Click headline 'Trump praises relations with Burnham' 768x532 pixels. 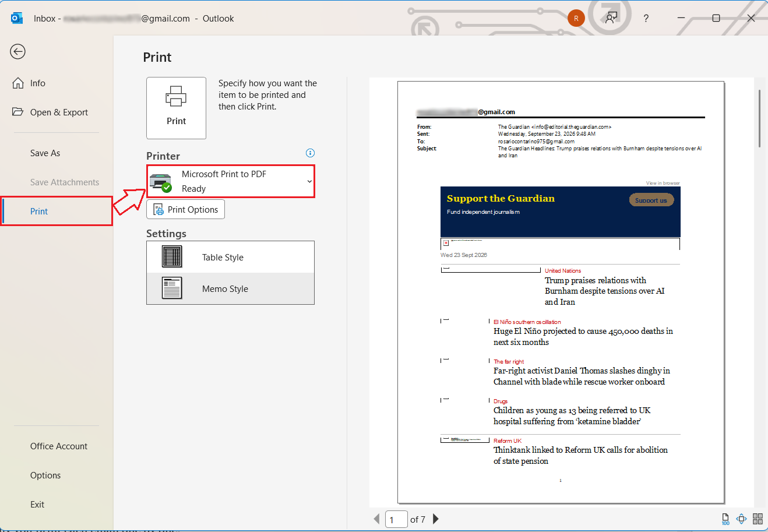(604, 291)
